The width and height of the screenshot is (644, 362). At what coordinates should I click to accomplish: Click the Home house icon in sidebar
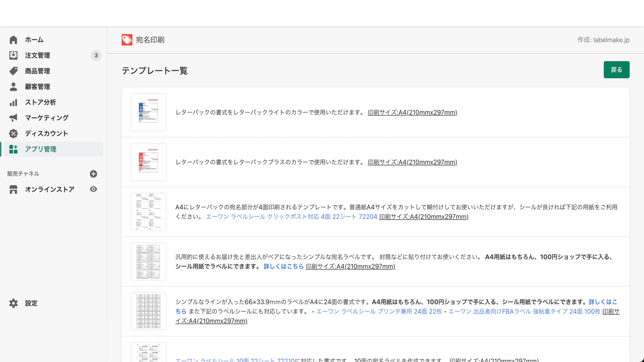[x=13, y=40]
